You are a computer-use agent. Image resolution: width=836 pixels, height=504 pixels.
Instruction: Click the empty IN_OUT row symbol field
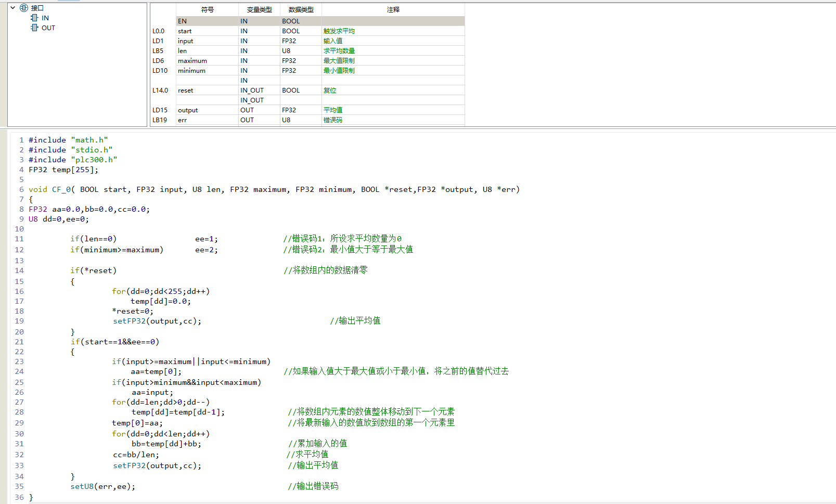click(x=208, y=100)
